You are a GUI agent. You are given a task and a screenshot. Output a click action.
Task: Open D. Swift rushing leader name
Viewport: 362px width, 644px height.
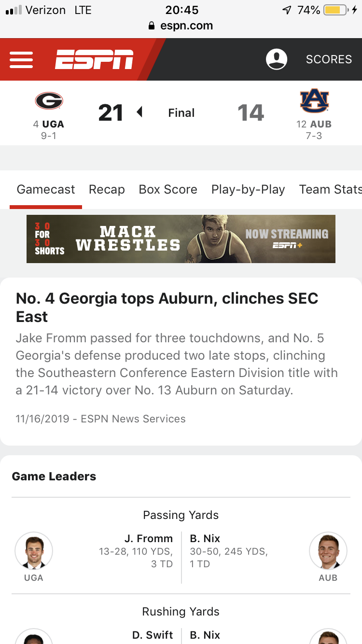click(x=153, y=635)
